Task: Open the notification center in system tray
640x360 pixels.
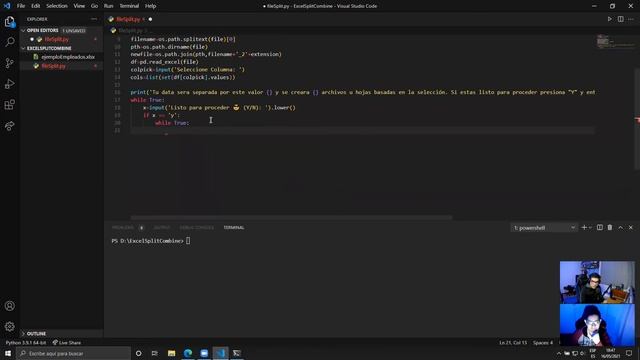Action: [629, 353]
